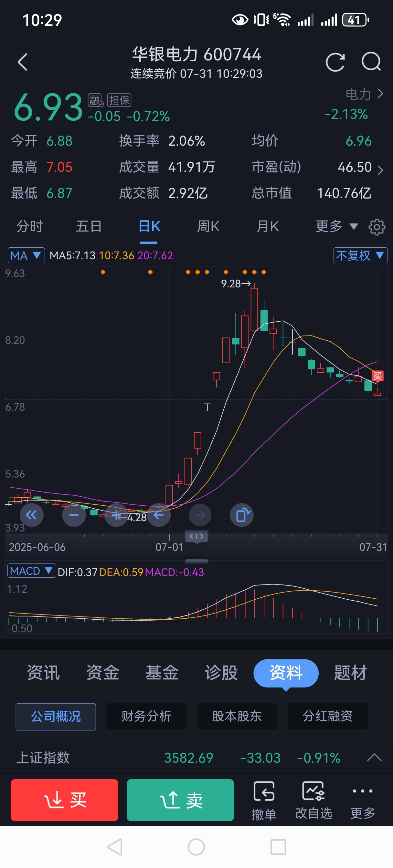Tap 改自选 edit watchlist icon
Viewport: 393px width, 868px height.
point(314,801)
